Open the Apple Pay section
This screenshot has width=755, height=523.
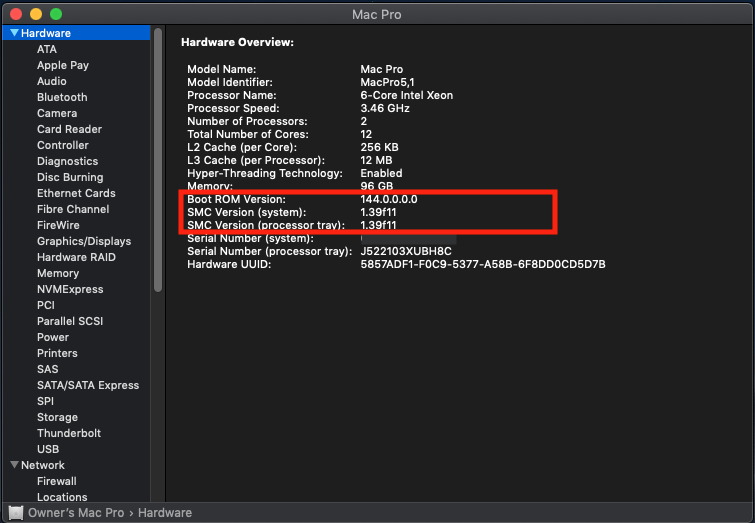tap(63, 65)
